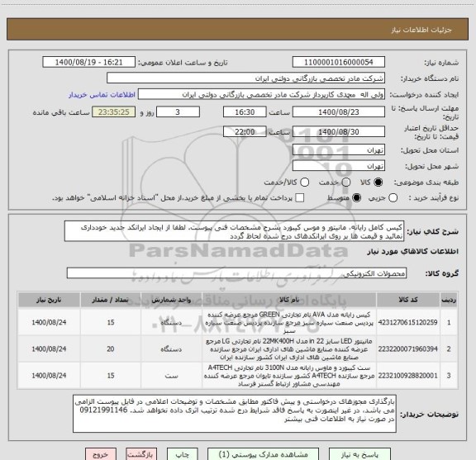Click the unit دستگاه in the monitor row
The image size is (476, 460).
point(171,349)
